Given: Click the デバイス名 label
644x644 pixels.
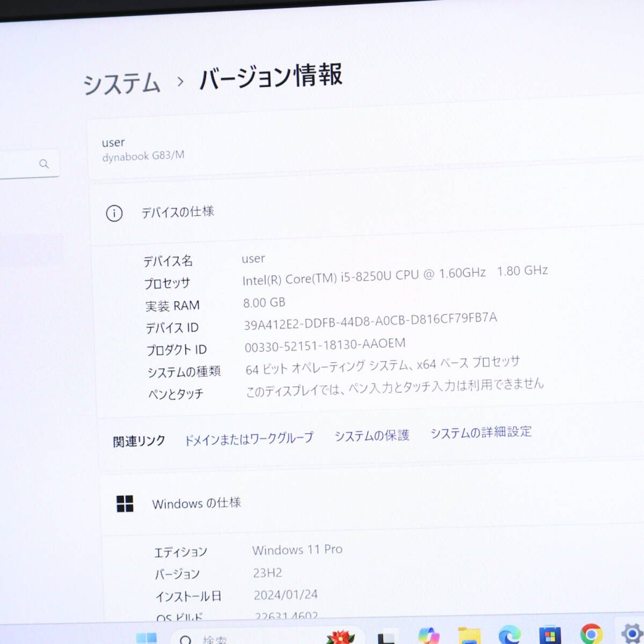Looking at the screenshot, I should [167, 261].
